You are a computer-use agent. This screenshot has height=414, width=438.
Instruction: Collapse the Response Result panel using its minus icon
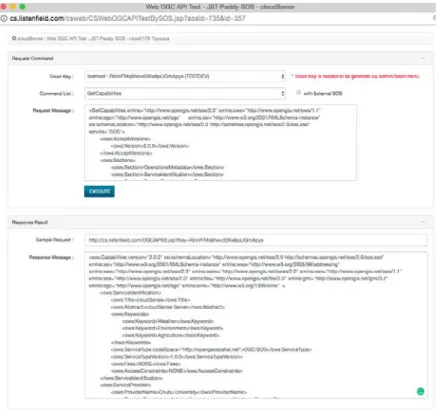[423, 222]
